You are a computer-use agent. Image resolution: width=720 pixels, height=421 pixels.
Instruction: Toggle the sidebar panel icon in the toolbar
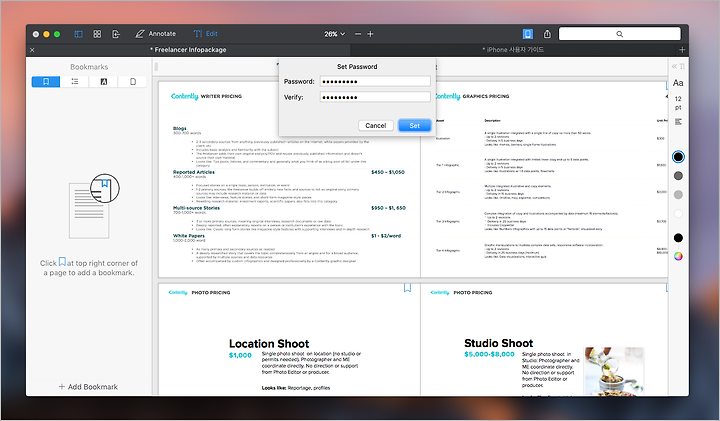79,34
